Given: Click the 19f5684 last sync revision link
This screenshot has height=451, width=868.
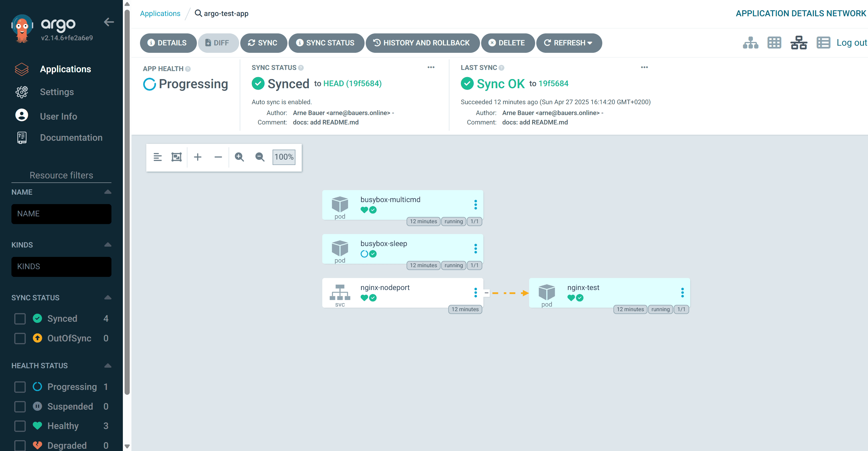Looking at the screenshot, I should click(553, 83).
